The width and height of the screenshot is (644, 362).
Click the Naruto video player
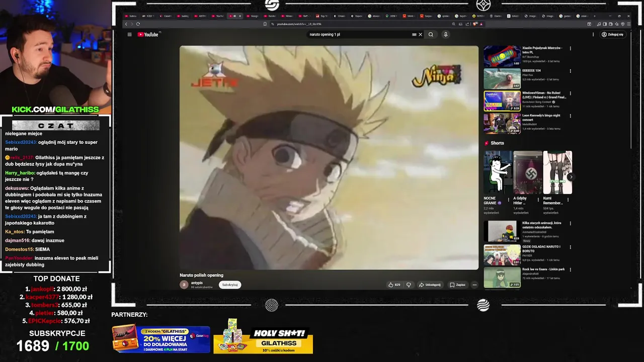329,158
